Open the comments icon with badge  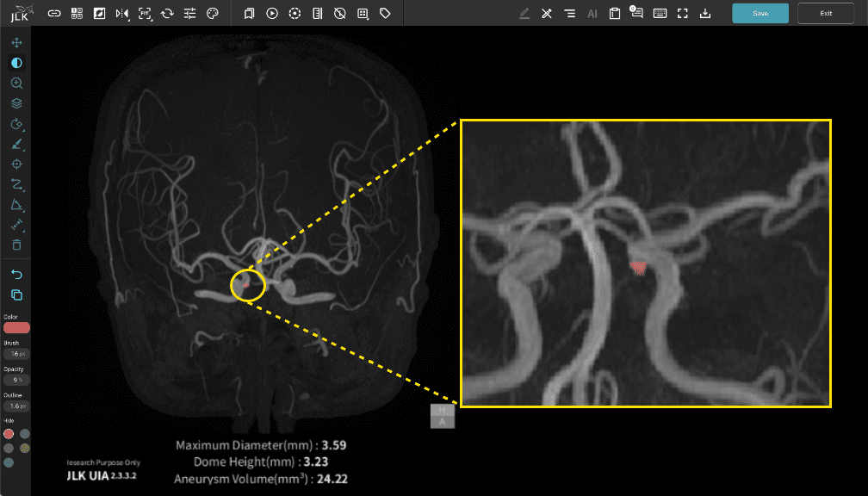click(x=636, y=13)
